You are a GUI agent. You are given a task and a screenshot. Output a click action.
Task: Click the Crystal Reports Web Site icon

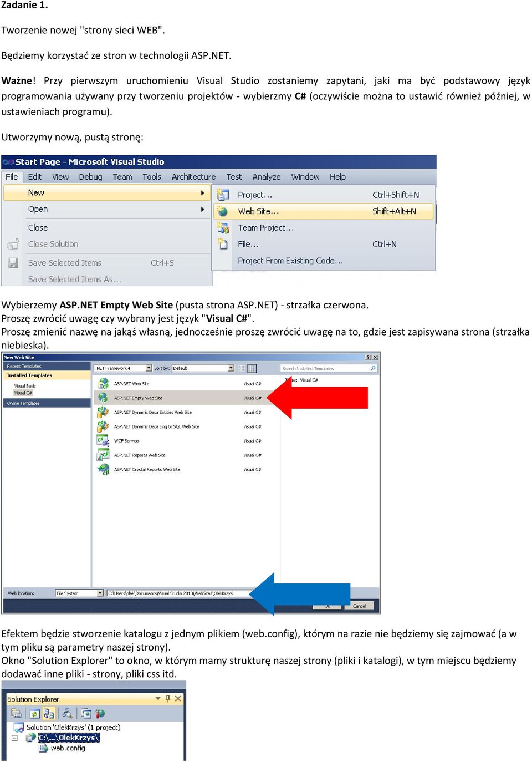[103, 470]
